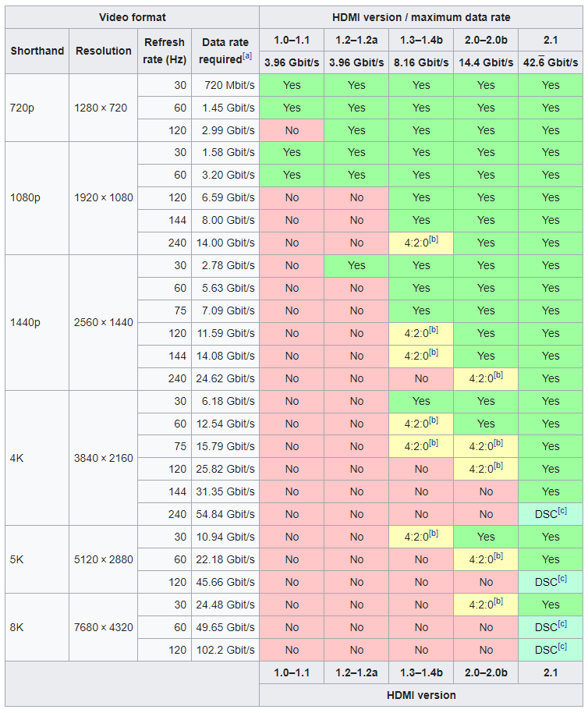
Task: Click the bottom '2.1' version footer cell
Action: pyautogui.click(x=551, y=672)
